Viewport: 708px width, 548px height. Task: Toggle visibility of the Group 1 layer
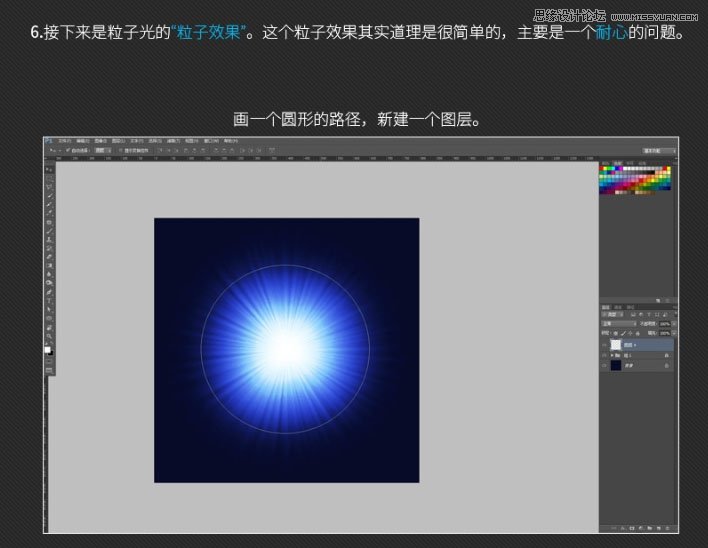tap(604, 355)
